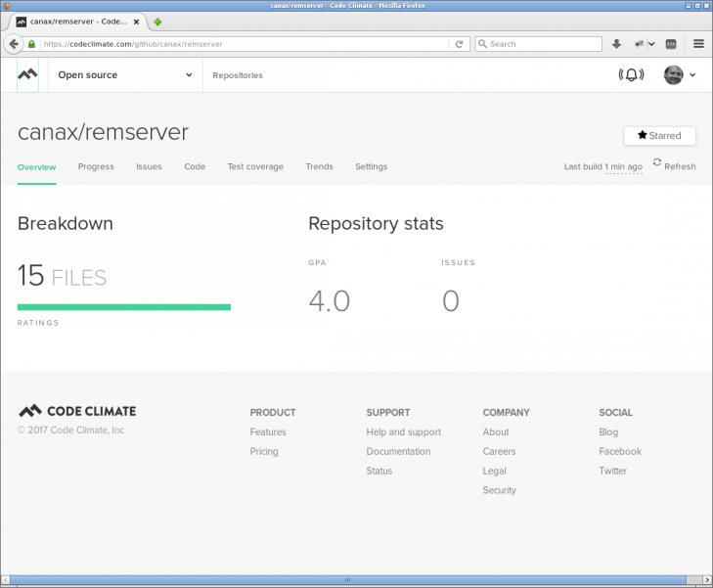Click the Code Climate logo icon in header
The width and height of the screenshot is (713, 588).
(27, 74)
